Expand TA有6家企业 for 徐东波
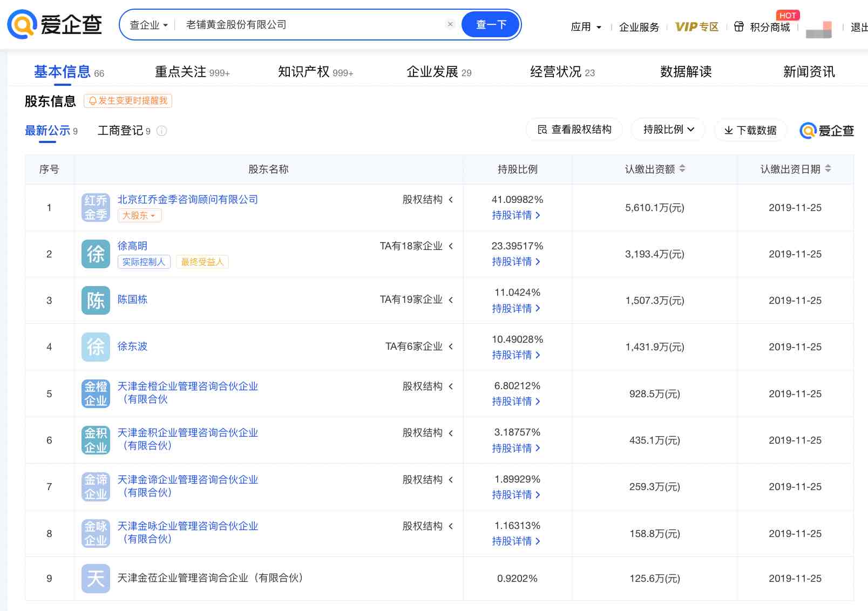This screenshot has width=868, height=611. tap(419, 347)
